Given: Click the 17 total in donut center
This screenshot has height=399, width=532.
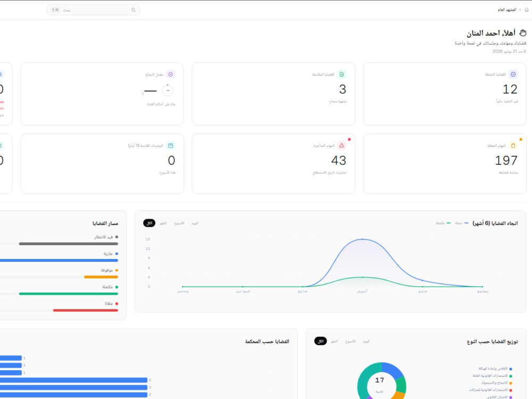Looking at the screenshot, I should [x=380, y=380].
